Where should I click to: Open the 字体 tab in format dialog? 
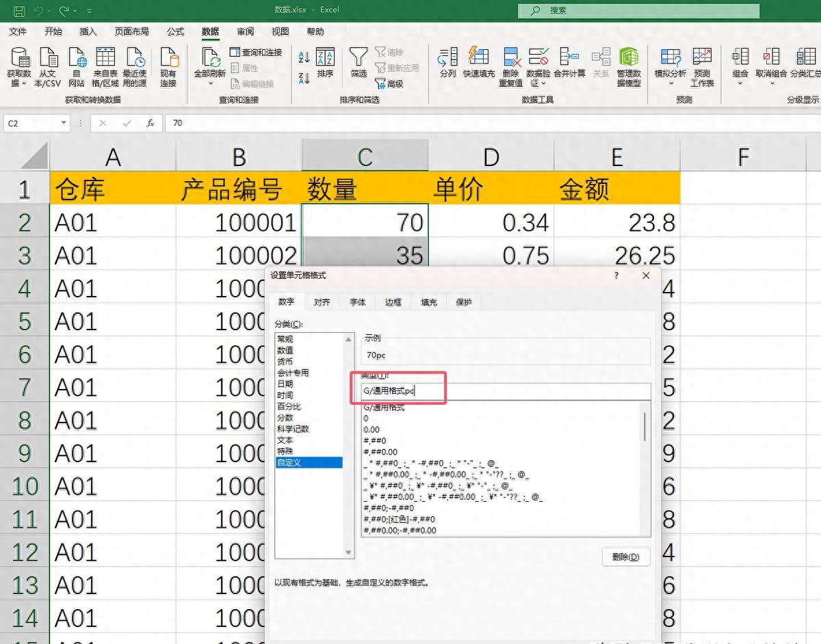point(358,302)
